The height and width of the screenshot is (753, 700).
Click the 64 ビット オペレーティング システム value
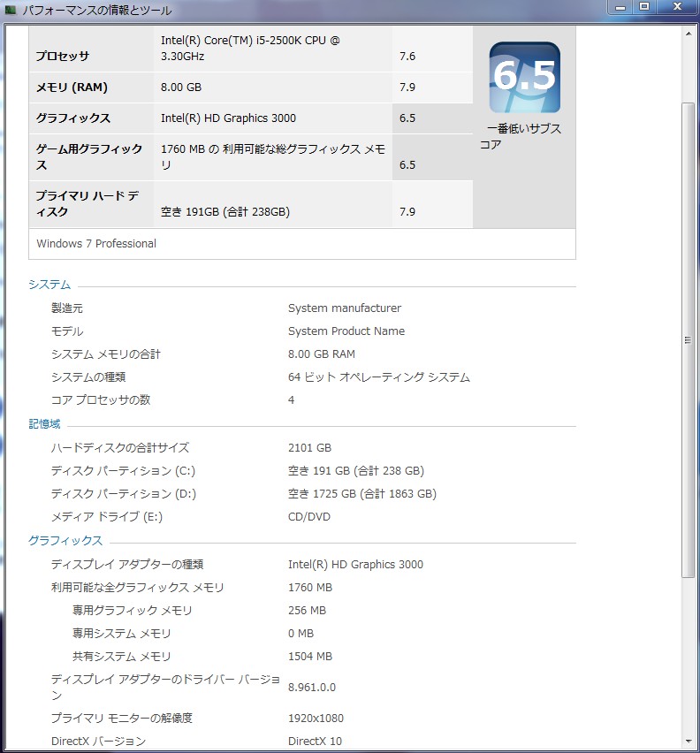[x=379, y=377]
